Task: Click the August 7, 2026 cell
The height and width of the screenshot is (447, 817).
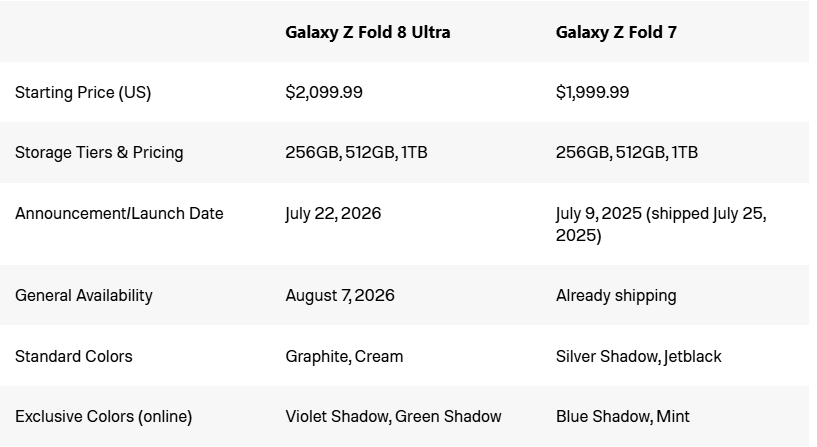Action: 340,295
